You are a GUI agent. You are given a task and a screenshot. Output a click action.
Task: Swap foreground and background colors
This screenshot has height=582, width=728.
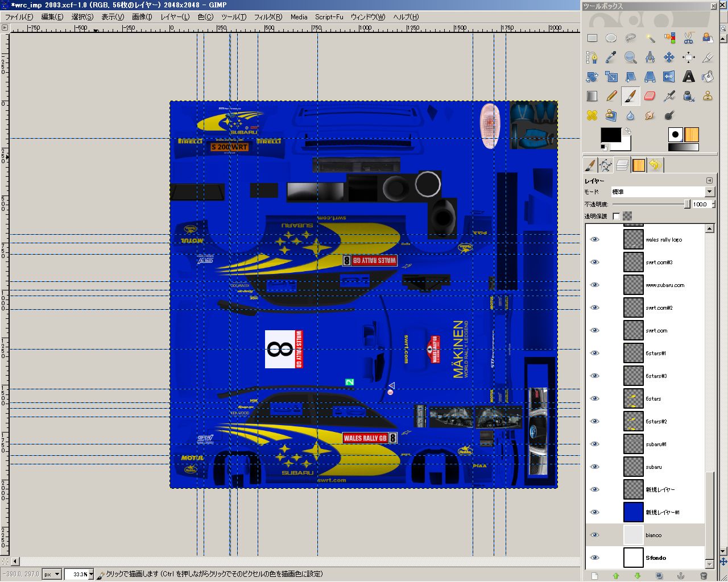coord(627,131)
